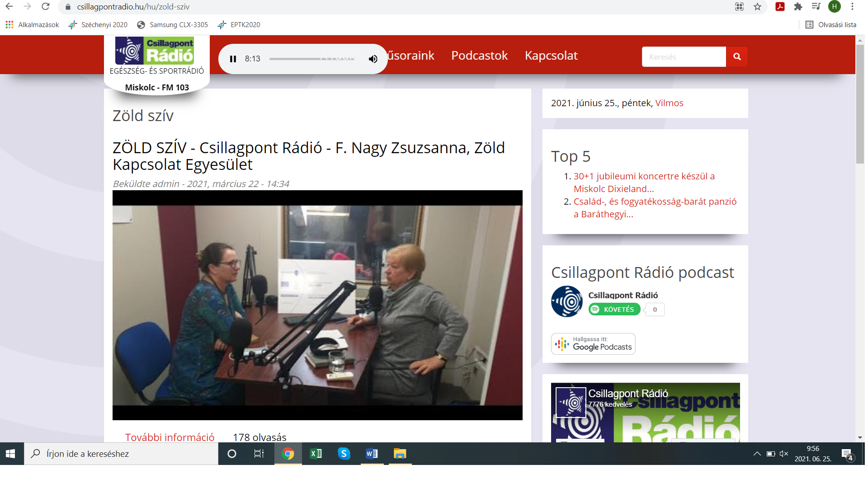The image size is (868, 488).
Task: Open Task View on the taskbar
Action: click(259, 454)
